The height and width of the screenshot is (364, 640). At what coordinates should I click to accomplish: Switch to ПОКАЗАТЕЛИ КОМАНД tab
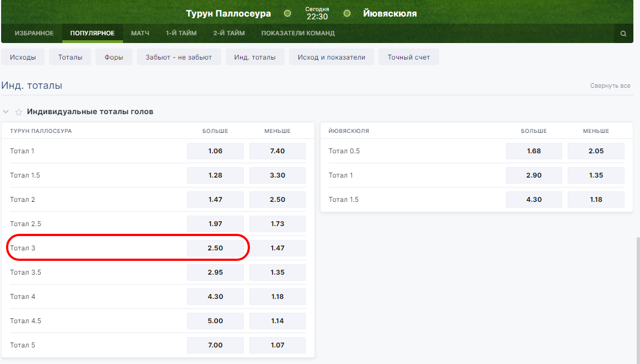[298, 34]
